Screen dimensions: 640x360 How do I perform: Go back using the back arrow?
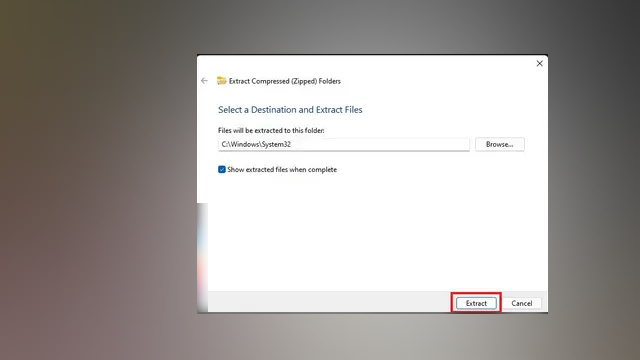point(204,81)
